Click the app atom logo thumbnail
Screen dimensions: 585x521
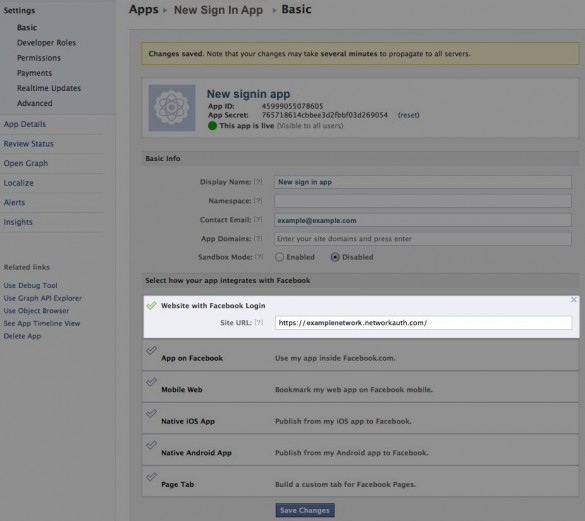pyautogui.click(x=172, y=108)
